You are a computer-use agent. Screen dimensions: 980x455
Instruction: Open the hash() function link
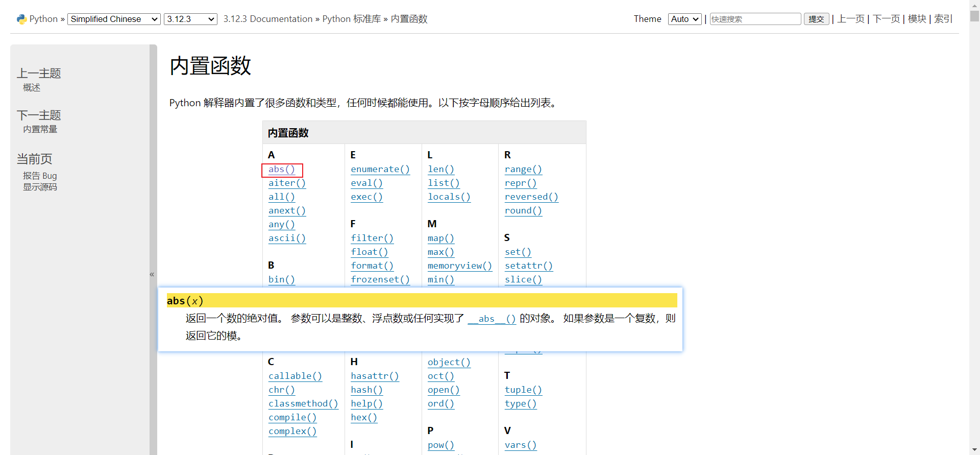coord(366,390)
